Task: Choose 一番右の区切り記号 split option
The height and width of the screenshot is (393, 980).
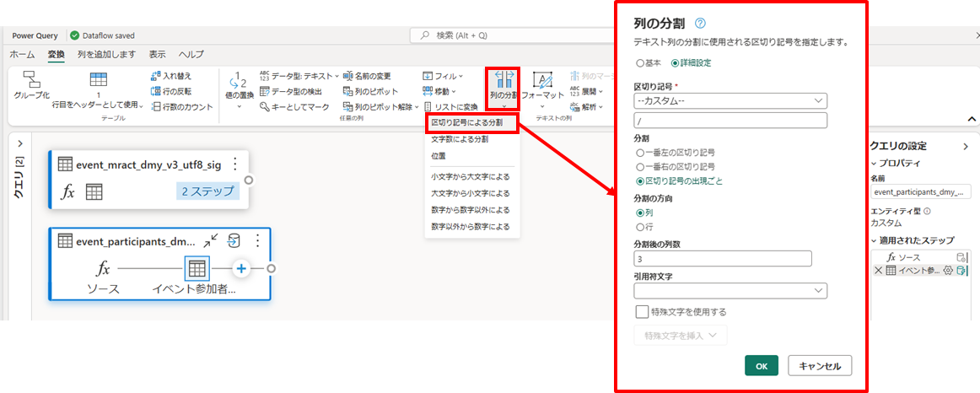Action: [639, 167]
